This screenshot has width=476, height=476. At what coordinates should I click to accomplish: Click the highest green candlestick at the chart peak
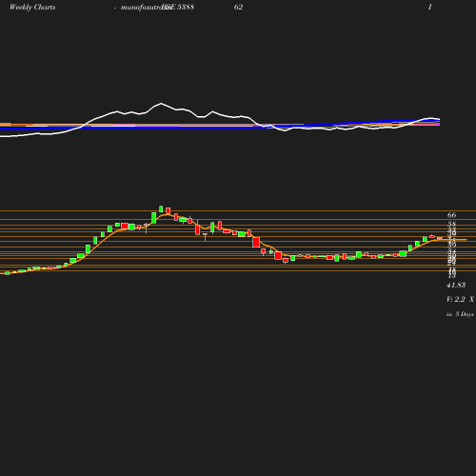[161, 208]
